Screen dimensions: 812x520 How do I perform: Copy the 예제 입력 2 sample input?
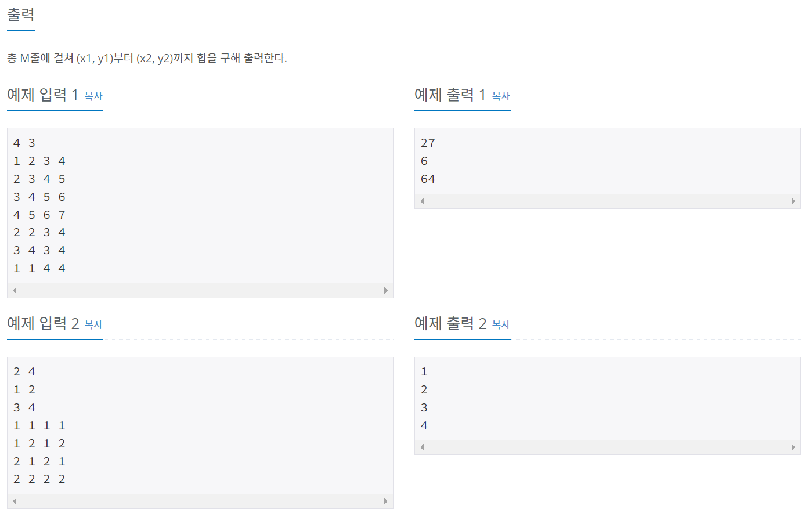click(94, 325)
